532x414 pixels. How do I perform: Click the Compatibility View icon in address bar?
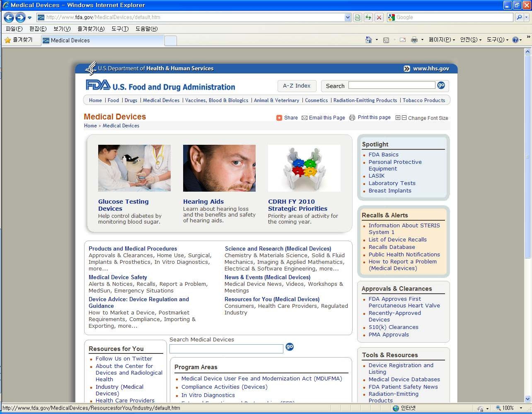[x=358, y=17]
